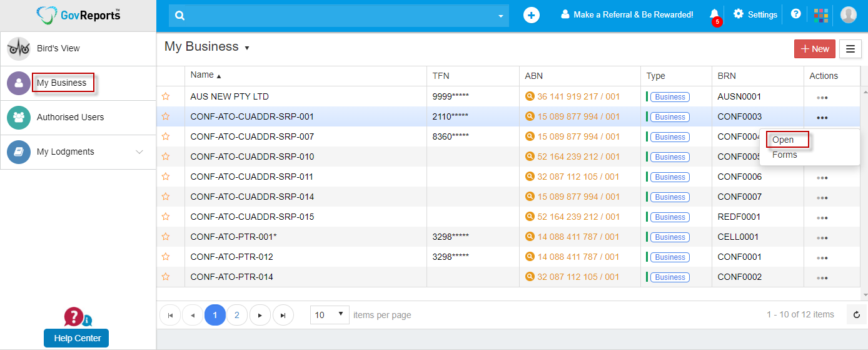Choose Forms in the actions menu
Image resolution: width=868 pixels, height=350 pixels.
point(784,155)
